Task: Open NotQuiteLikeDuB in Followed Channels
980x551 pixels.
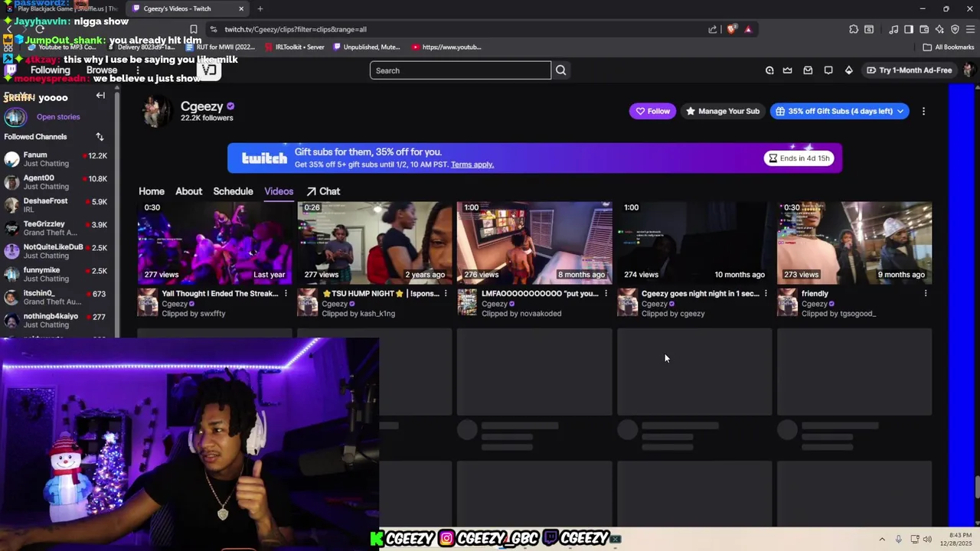Action: coord(57,251)
